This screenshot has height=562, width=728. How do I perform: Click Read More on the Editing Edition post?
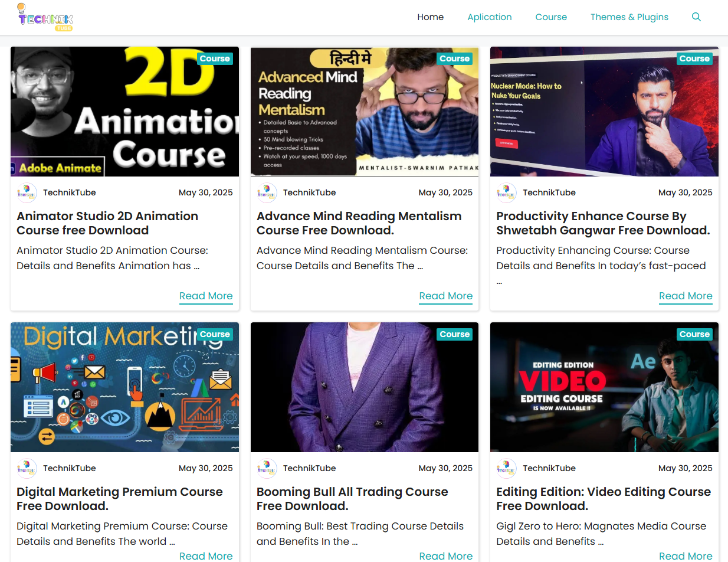point(686,556)
